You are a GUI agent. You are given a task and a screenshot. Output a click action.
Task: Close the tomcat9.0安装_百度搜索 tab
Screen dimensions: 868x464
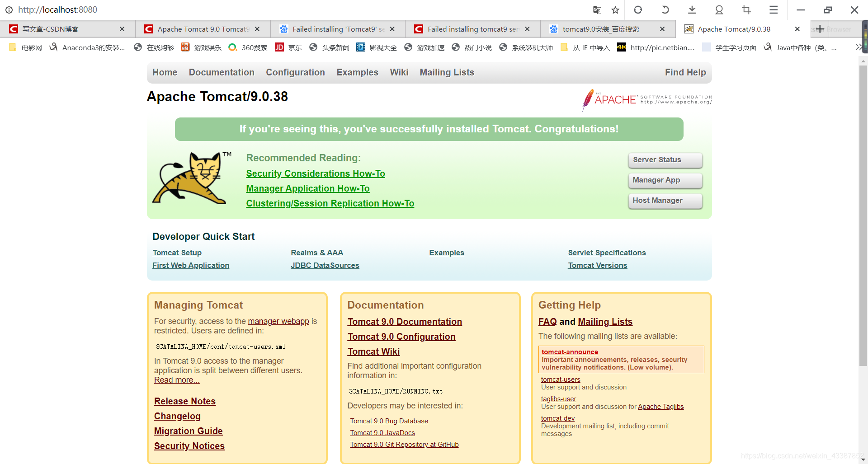point(662,29)
